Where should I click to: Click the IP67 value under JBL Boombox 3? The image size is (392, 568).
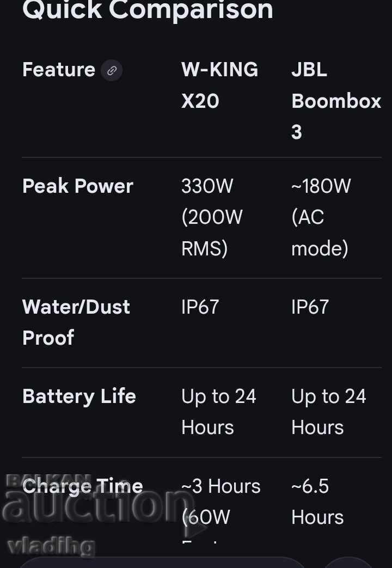310,307
